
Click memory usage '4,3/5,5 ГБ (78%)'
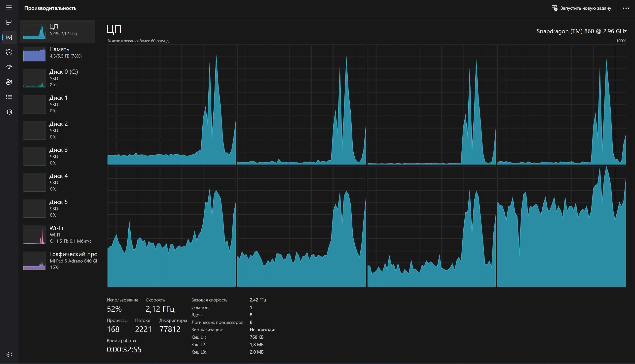[x=66, y=56]
